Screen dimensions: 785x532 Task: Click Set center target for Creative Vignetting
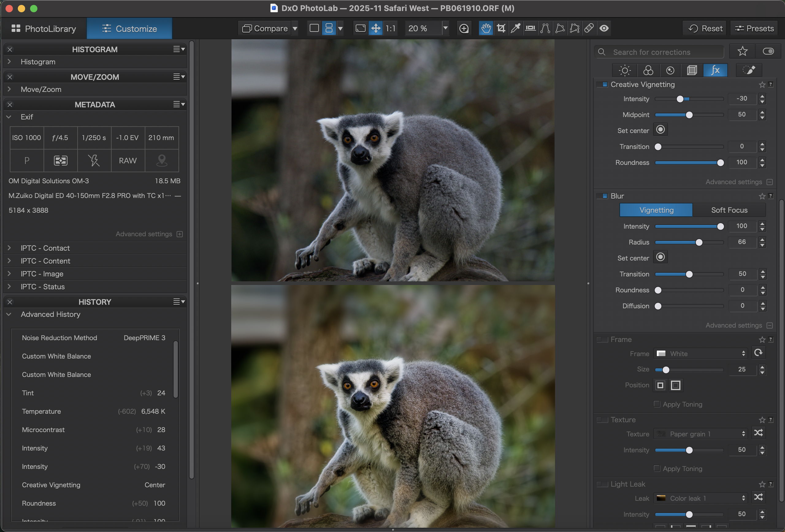(661, 130)
